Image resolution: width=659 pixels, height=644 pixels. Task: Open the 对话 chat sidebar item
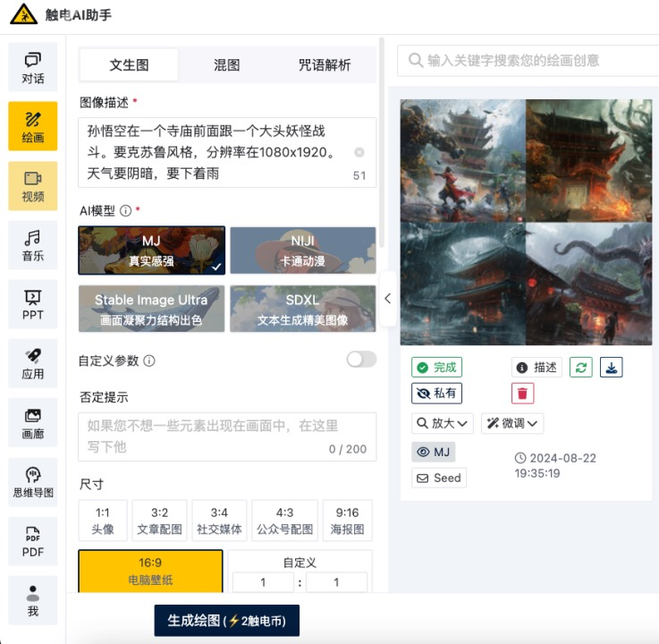click(33, 67)
